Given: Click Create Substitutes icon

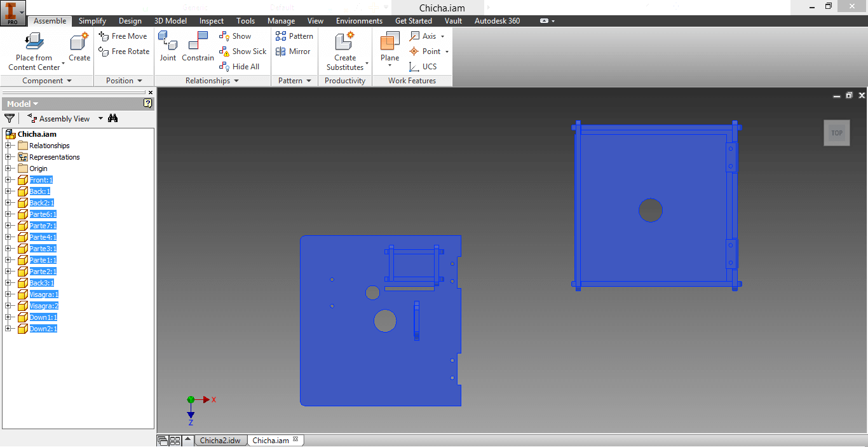Looking at the screenshot, I should point(344,41).
